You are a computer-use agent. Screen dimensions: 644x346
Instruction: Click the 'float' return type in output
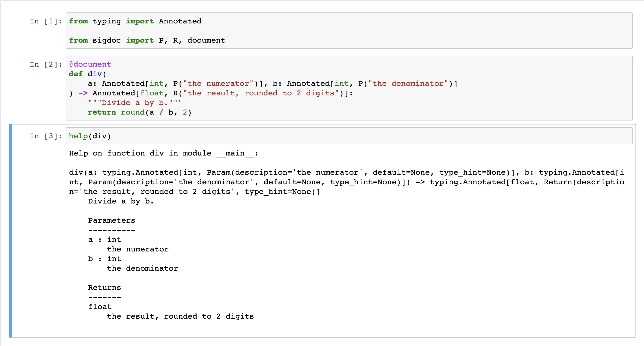point(100,307)
